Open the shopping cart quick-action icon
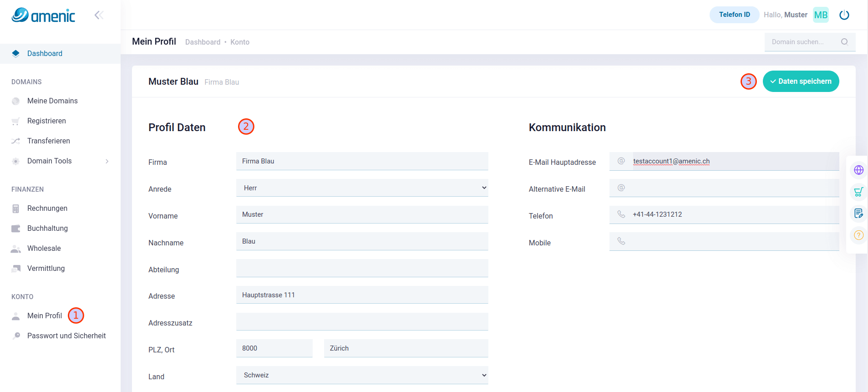 (x=858, y=192)
